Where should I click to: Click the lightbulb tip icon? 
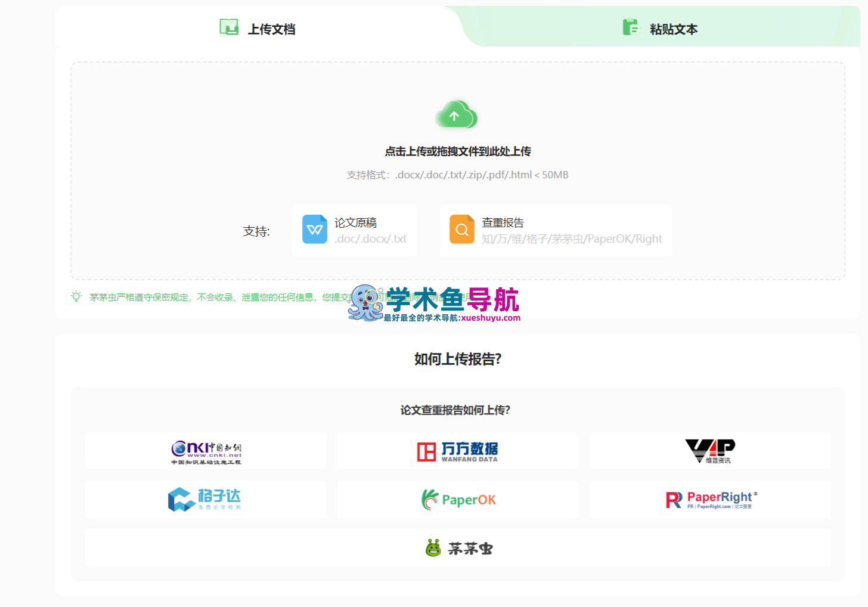pos(76,297)
